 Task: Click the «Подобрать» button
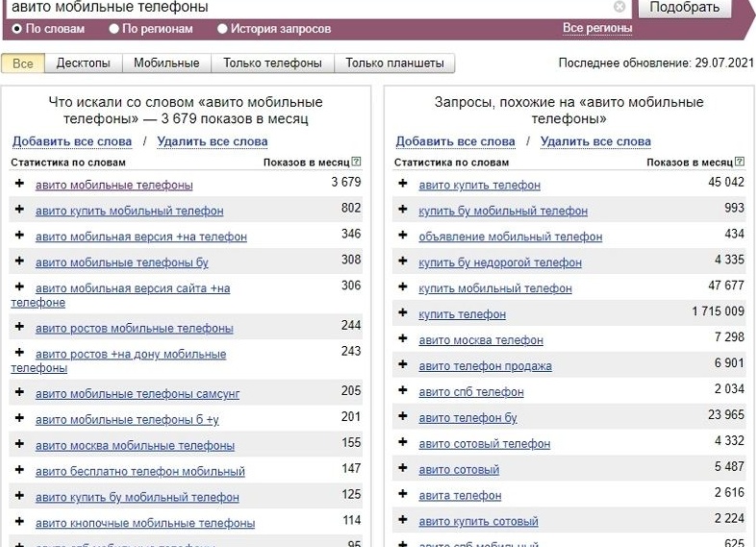coord(685,8)
